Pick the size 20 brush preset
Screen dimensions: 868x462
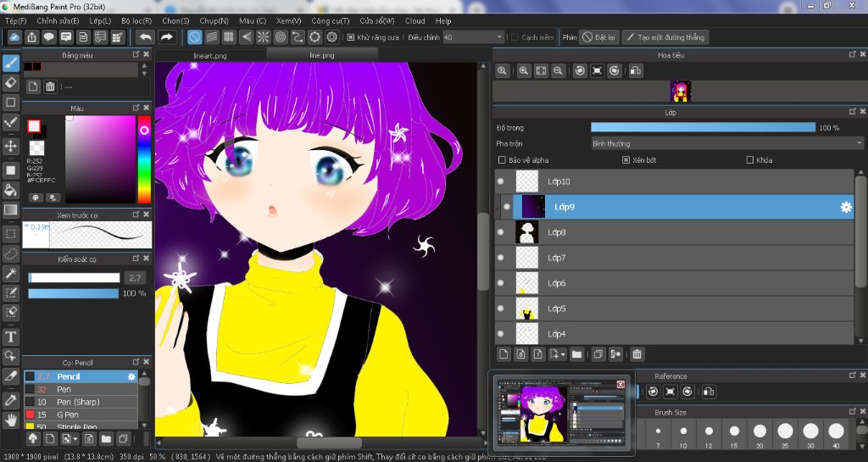click(759, 435)
